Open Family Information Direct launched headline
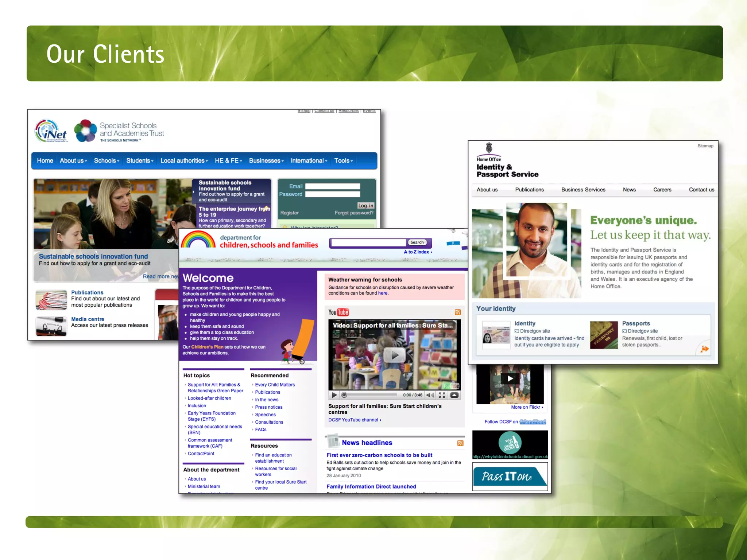This screenshot has height=560, width=747. tap(371, 487)
